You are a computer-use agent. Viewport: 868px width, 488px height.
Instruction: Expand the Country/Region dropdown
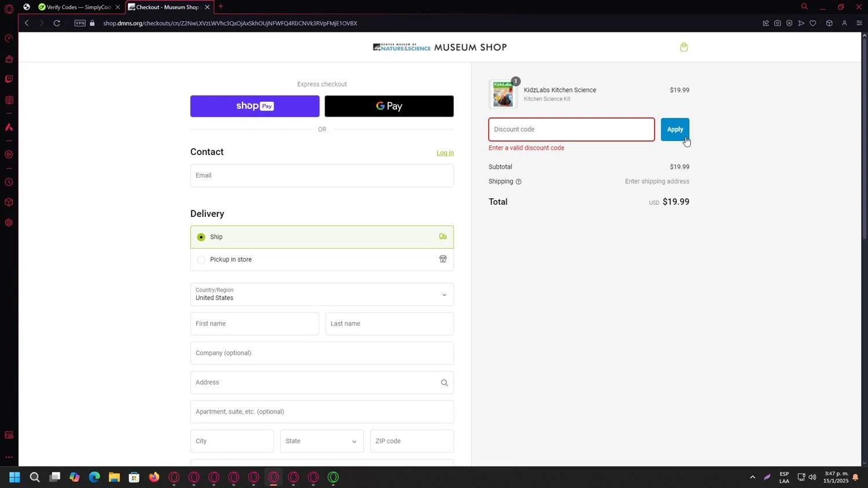click(x=322, y=294)
